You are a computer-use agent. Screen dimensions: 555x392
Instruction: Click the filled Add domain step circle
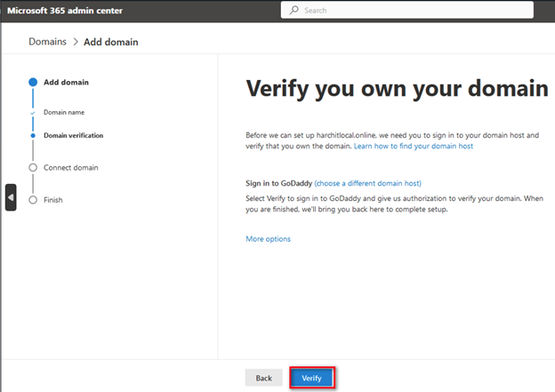pyautogui.click(x=33, y=82)
